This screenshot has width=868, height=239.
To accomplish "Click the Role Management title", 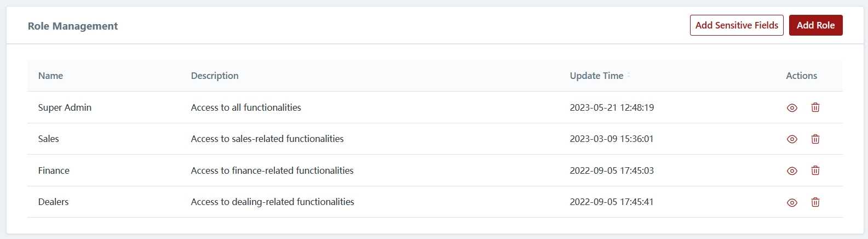I will point(73,26).
